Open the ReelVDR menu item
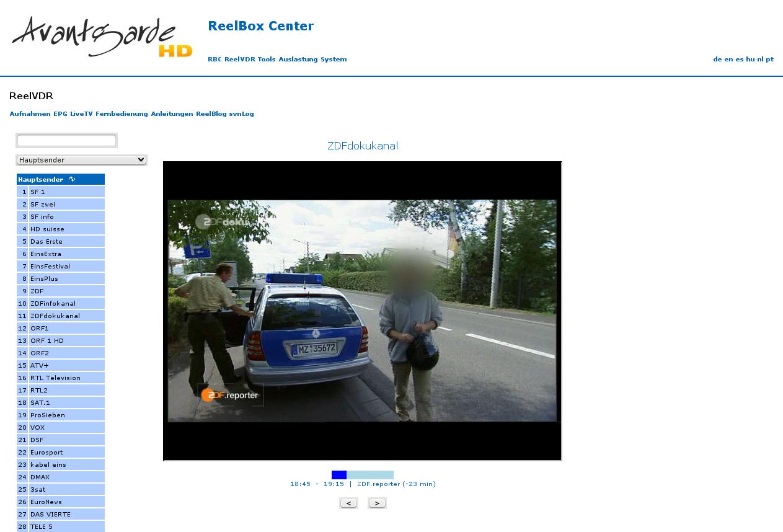783x532 pixels. pos(240,60)
